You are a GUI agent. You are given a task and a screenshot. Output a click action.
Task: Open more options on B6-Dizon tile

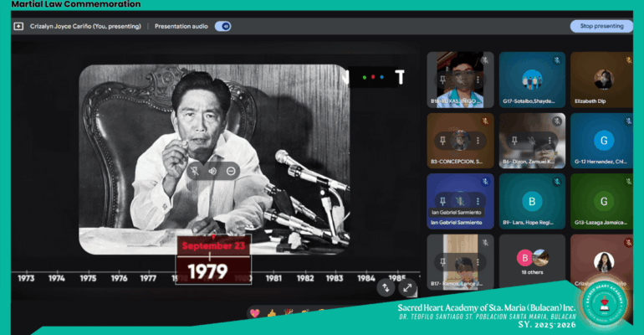pyautogui.click(x=549, y=141)
